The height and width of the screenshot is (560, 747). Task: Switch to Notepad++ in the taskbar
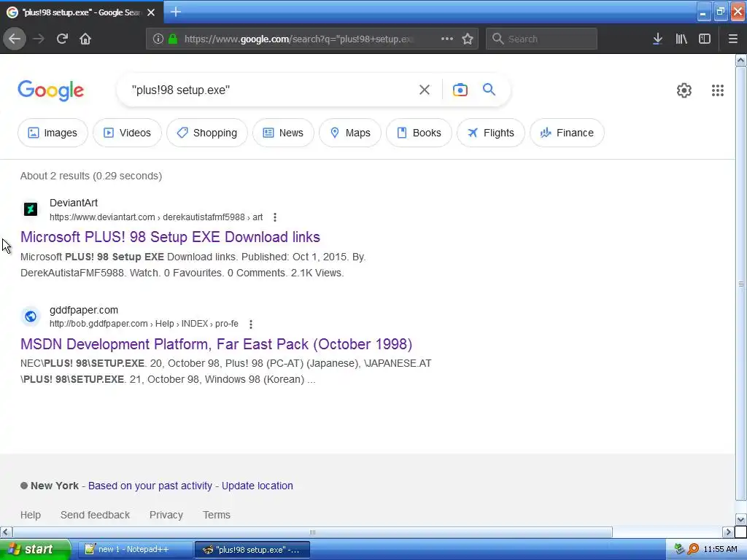coord(134,550)
